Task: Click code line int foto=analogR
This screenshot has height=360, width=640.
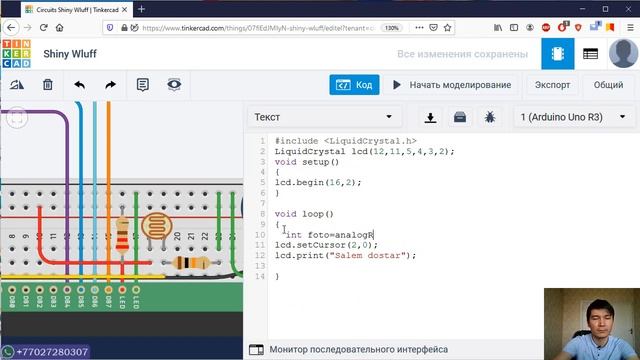Action: click(x=330, y=235)
